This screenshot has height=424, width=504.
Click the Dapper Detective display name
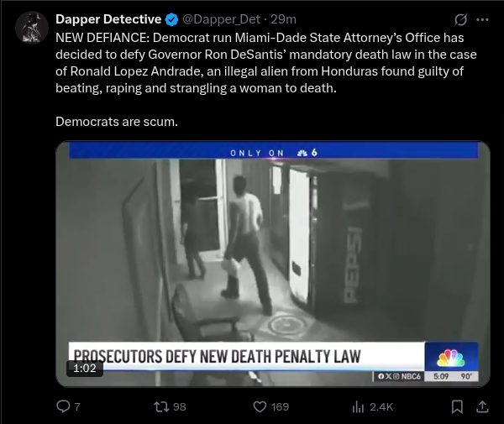108,19
